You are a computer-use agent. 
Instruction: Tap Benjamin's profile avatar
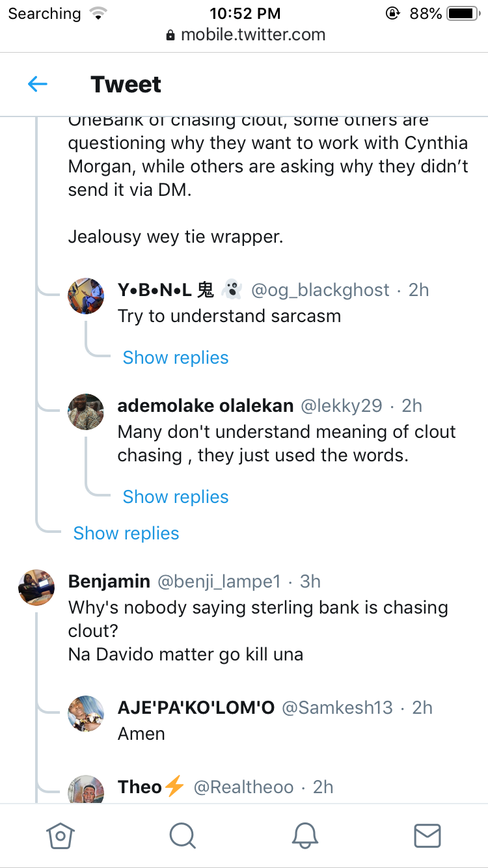(x=36, y=588)
